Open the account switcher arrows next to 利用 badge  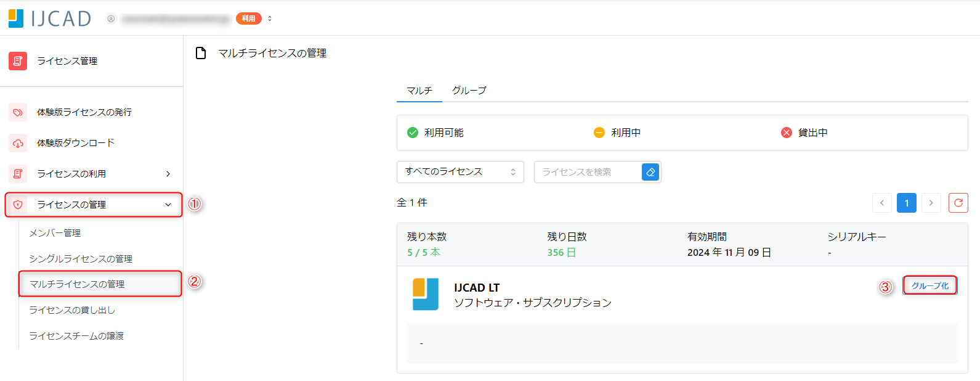click(x=270, y=18)
